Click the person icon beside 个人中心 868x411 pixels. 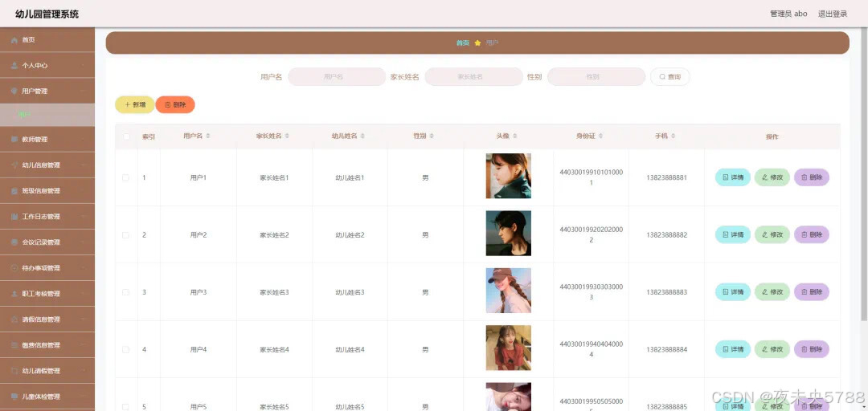[x=14, y=65]
